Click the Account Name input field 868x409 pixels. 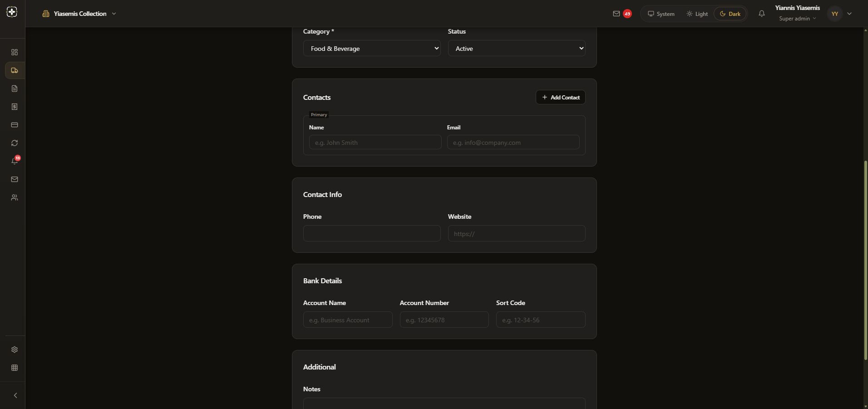point(348,320)
